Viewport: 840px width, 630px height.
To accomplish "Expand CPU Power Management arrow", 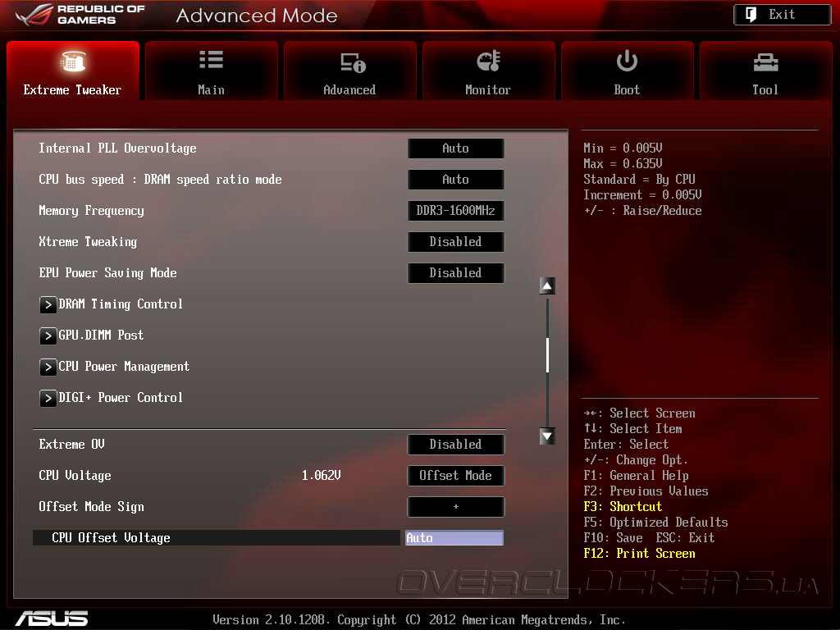I will pos(48,367).
